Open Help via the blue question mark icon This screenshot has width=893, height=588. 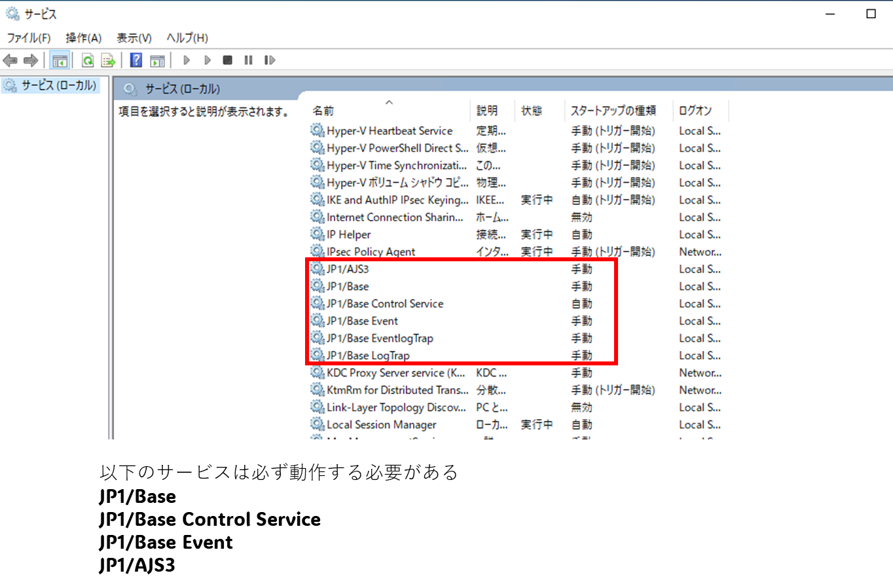pos(136,61)
